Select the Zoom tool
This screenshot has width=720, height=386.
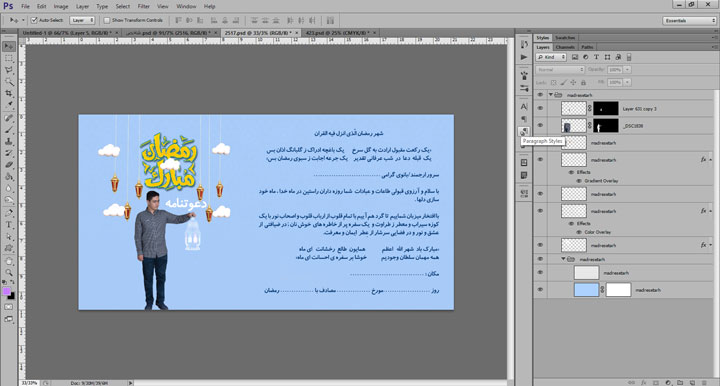pos(9,273)
